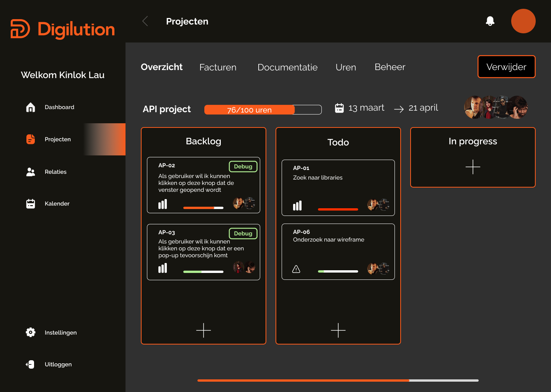Click assignee avatars on AP-03 card
Image resolution: width=551 pixels, height=392 pixels.
pos(244,267)
